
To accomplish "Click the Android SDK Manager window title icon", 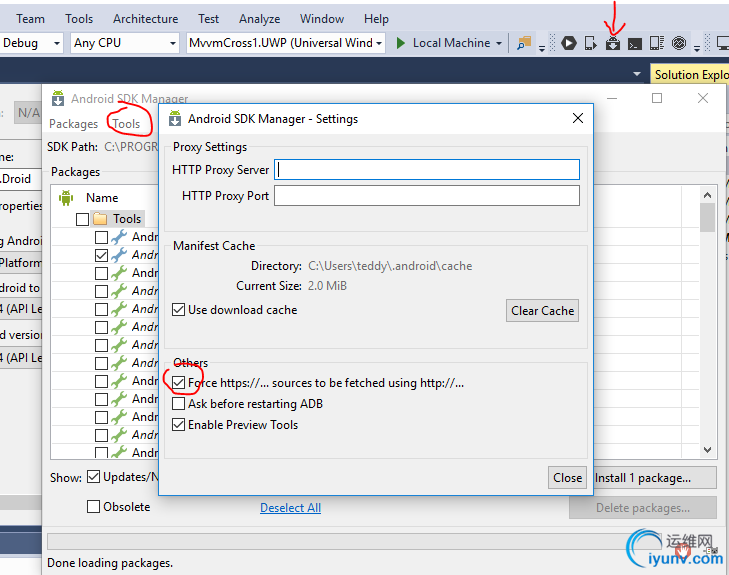I will tap(58, 99).
